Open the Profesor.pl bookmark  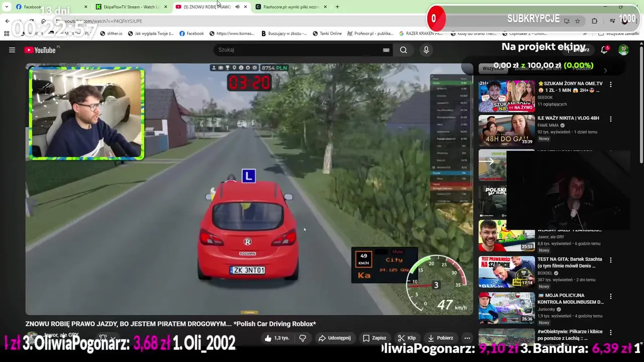coord(370,34)
